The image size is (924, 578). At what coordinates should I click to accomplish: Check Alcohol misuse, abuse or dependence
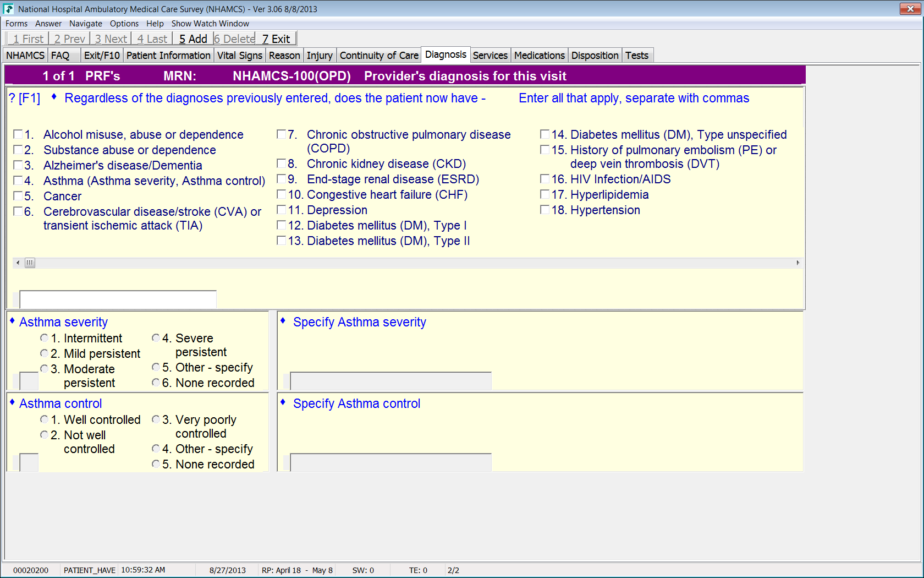(18, 134)
